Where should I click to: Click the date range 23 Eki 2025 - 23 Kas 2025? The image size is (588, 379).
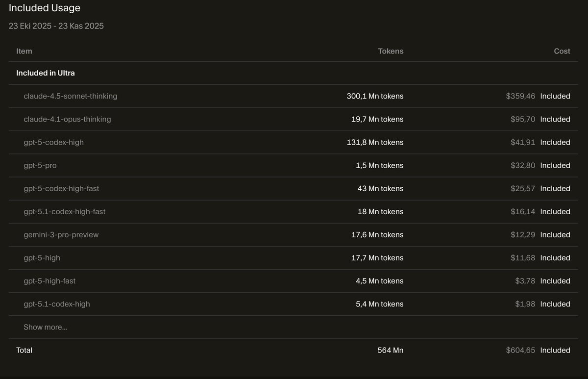(56, 26)
